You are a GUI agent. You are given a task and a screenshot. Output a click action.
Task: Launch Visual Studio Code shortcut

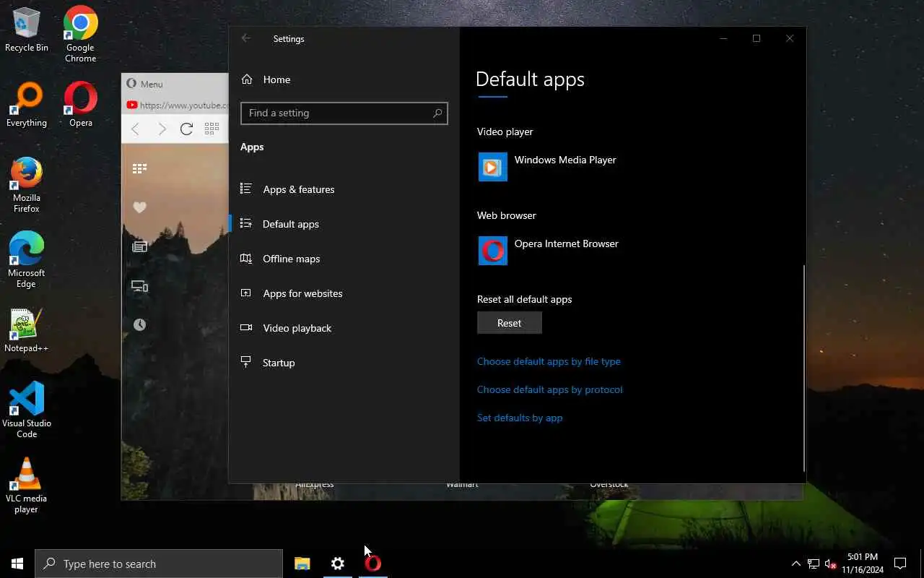point(27,410)
